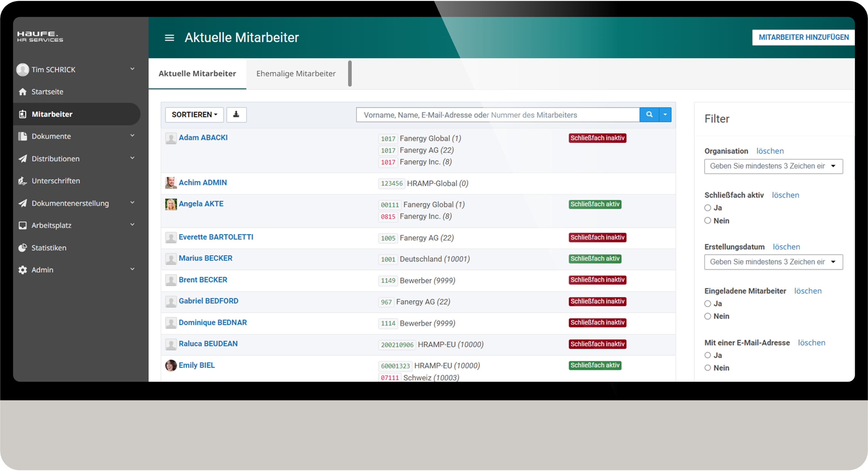Screen dimensions: 868x471
Task: Open Statistiken in the sidebar
Action: [x=76, y=248]
